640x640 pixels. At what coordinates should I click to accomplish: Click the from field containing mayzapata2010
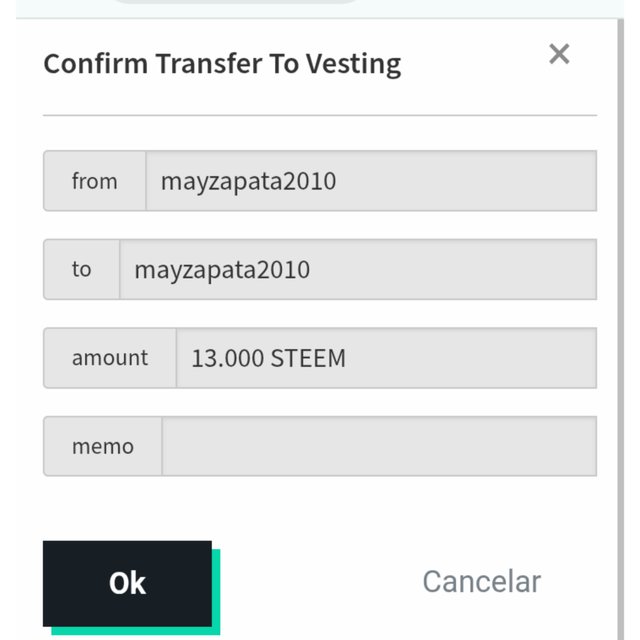click(x=370, y=181)
